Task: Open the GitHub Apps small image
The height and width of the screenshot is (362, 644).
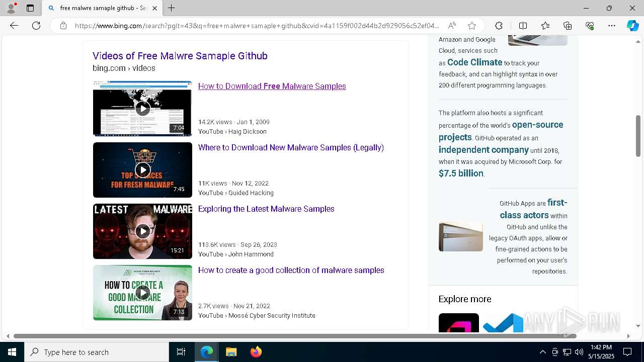Action: (x=460, y=236)
